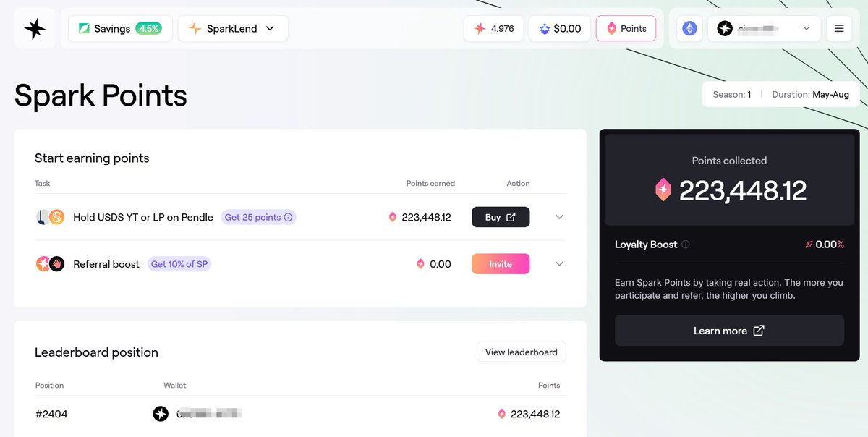The image size is (868, 437).
Task: Click the Invite button
Action: pyautogui.click(x=501, y=264)
